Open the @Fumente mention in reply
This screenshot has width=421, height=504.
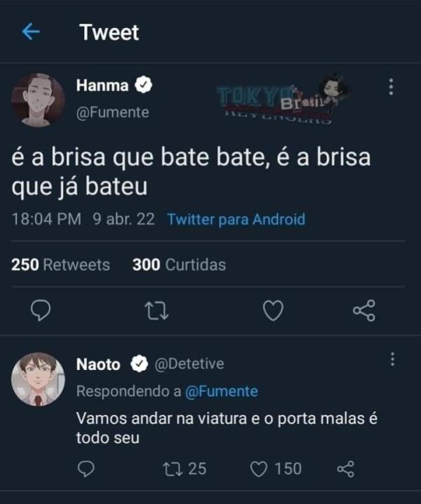[x=221, y=391]
